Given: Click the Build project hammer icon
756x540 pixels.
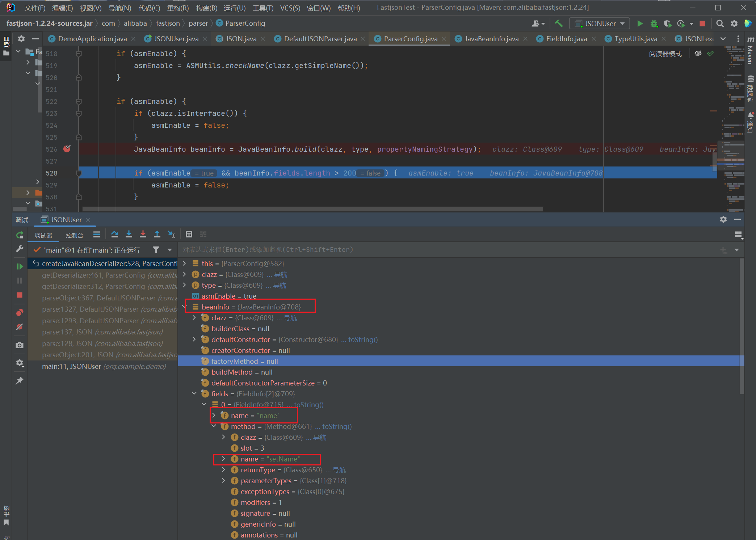Looking at the screenshot, I should point(559,24).
